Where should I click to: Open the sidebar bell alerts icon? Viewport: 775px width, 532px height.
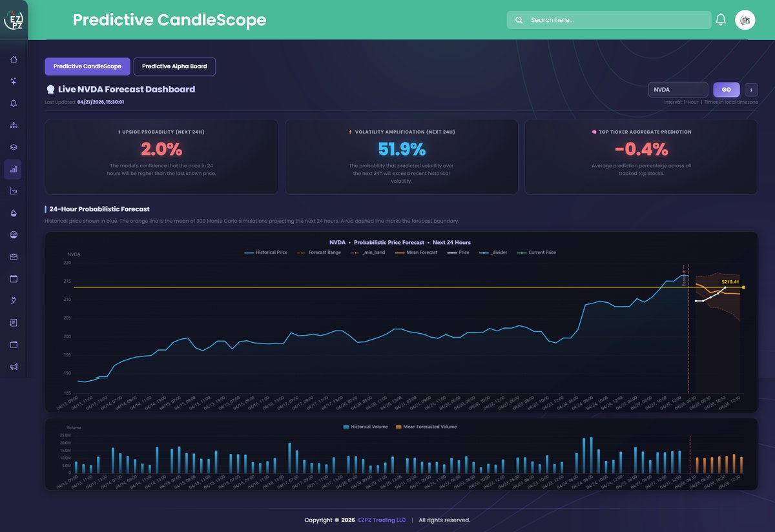click(14, 103)
